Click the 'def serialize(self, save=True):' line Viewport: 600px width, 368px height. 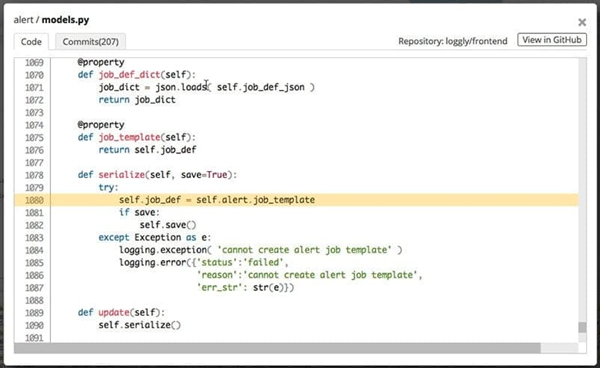[x=157, y=175]
